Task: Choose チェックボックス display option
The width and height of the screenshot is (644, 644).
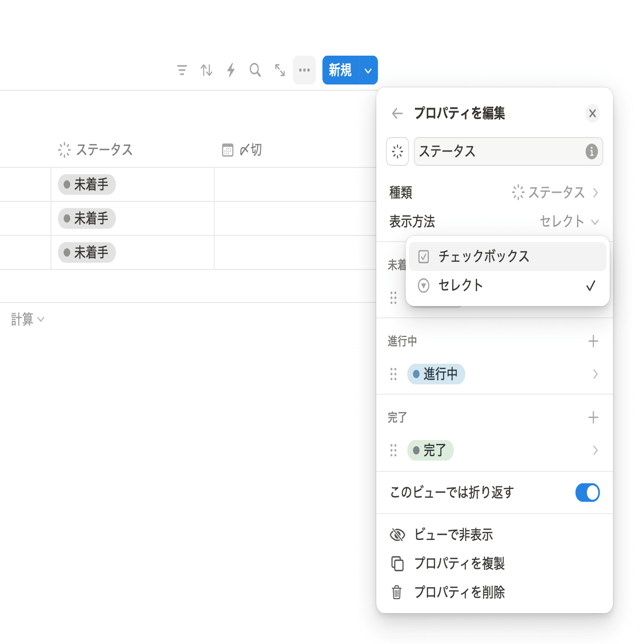Action: 507,257
